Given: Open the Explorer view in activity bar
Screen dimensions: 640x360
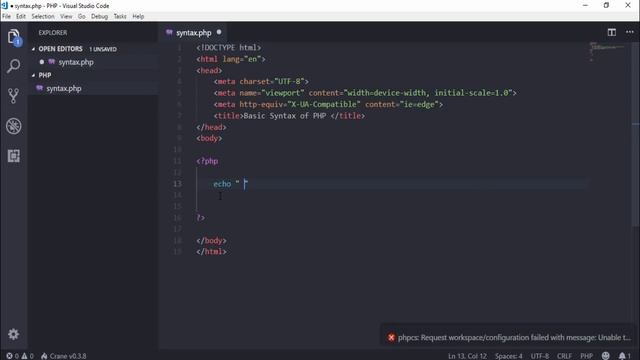Looking at the screenshot, I should pyautogui.click(x=13, y=37).
